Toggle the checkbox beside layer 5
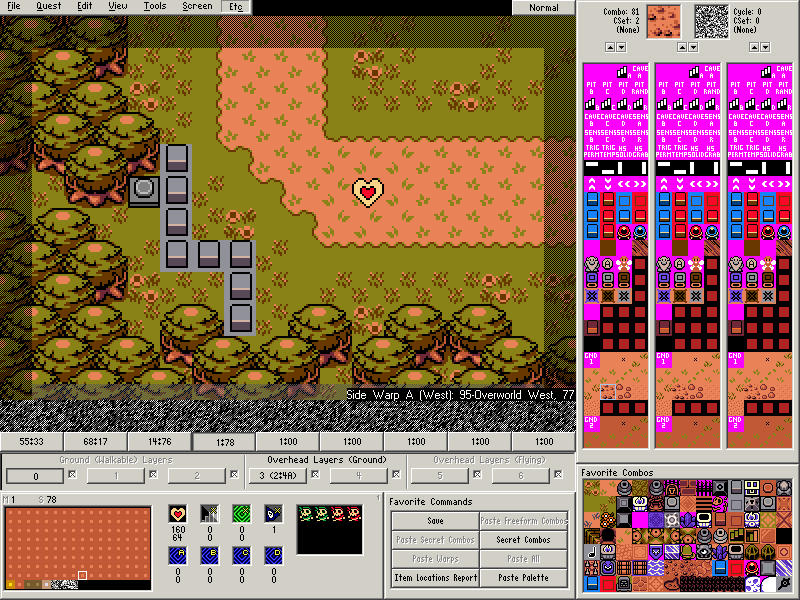Screen dimensions: 800x600 (477, 474)
